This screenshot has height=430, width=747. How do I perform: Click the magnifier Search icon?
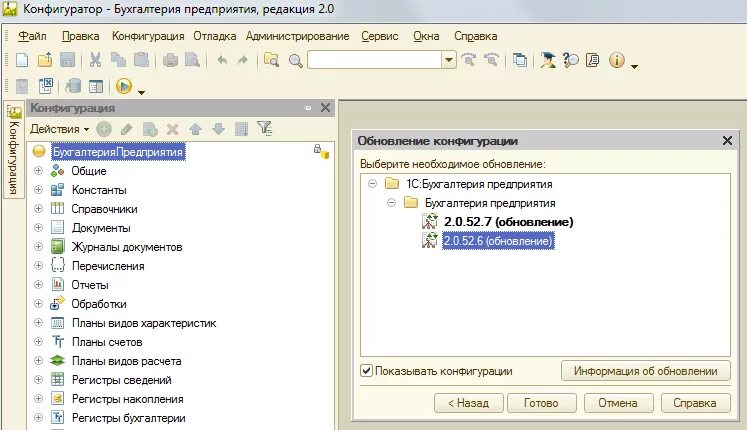(295, 60)
